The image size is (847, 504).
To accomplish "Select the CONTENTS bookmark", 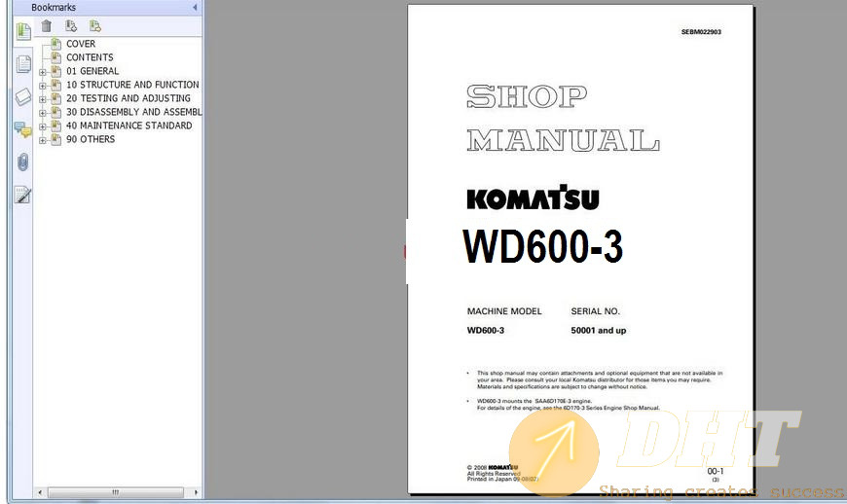I will coord(90,57).
